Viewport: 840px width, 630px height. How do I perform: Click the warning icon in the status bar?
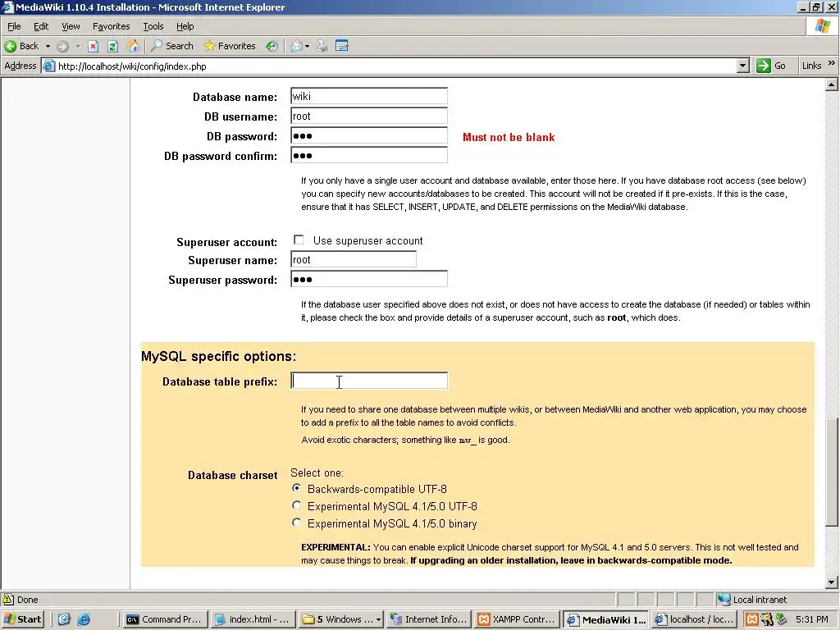(x=8, y=599)
